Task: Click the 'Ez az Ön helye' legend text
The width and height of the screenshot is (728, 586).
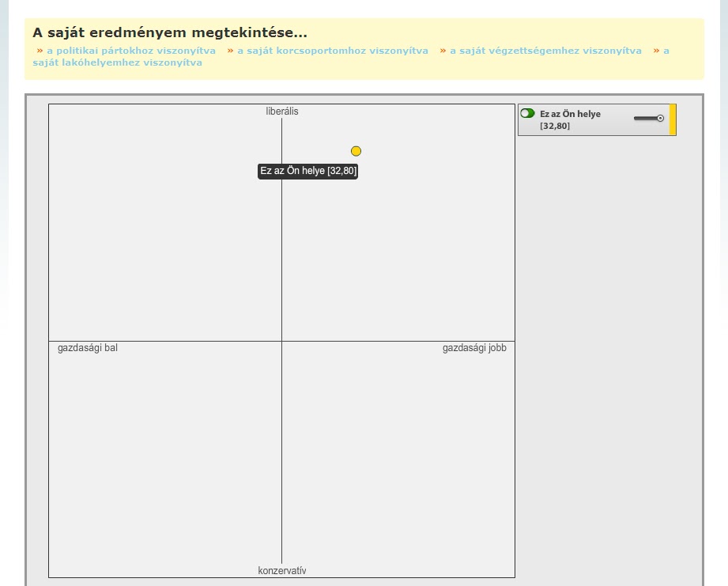Action: (570, 114)
